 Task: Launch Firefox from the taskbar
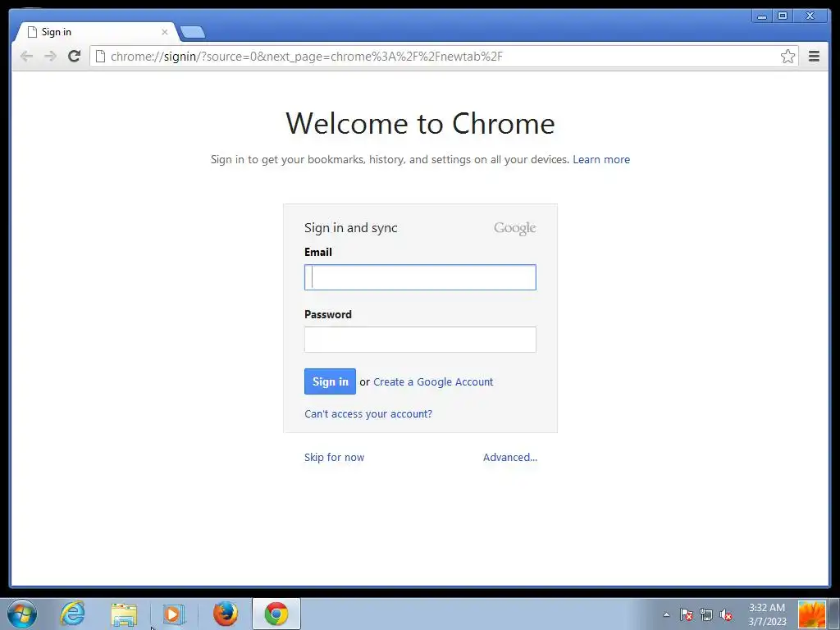226,614
